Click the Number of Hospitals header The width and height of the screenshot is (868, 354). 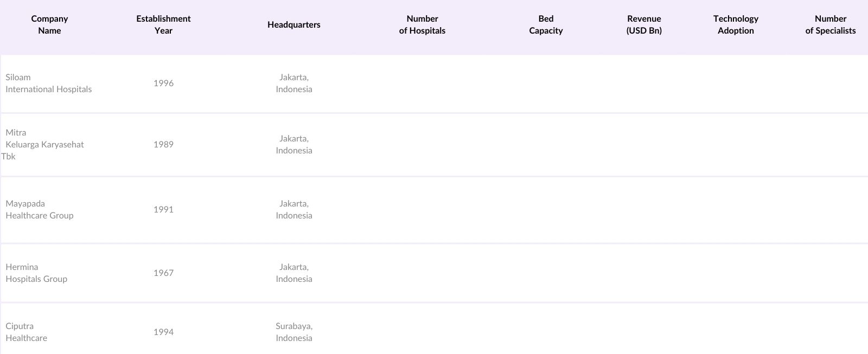click(x=422, y=25)
